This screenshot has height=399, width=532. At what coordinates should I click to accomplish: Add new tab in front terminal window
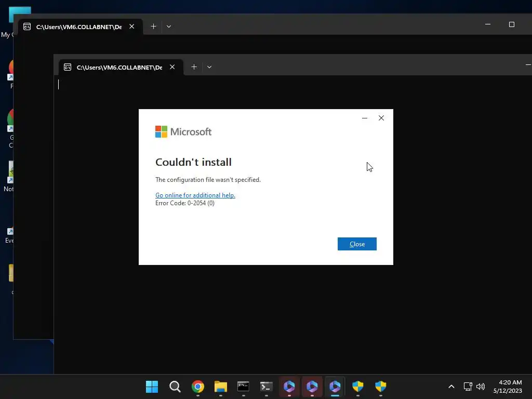click(x=194, y=67)
